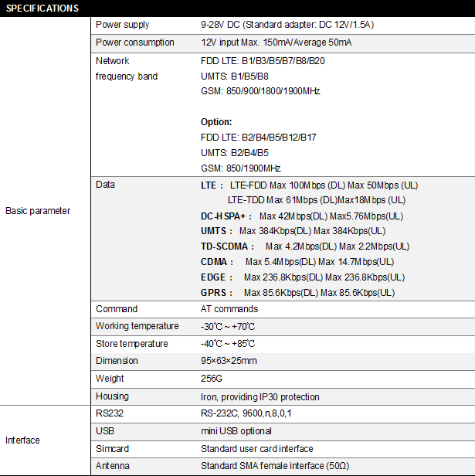Click the '-30℃ ~ +70℃' value
Image resolution: width=475 pixels, height=476 pixels.
coord(228,327)
